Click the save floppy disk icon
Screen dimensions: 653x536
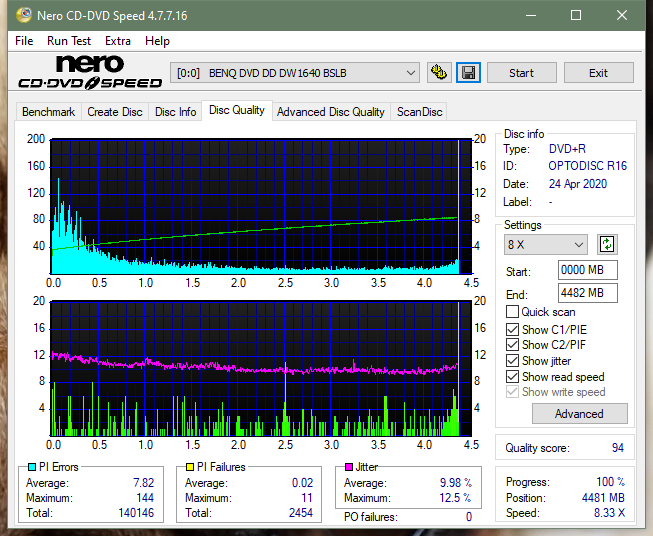(469, 73)
